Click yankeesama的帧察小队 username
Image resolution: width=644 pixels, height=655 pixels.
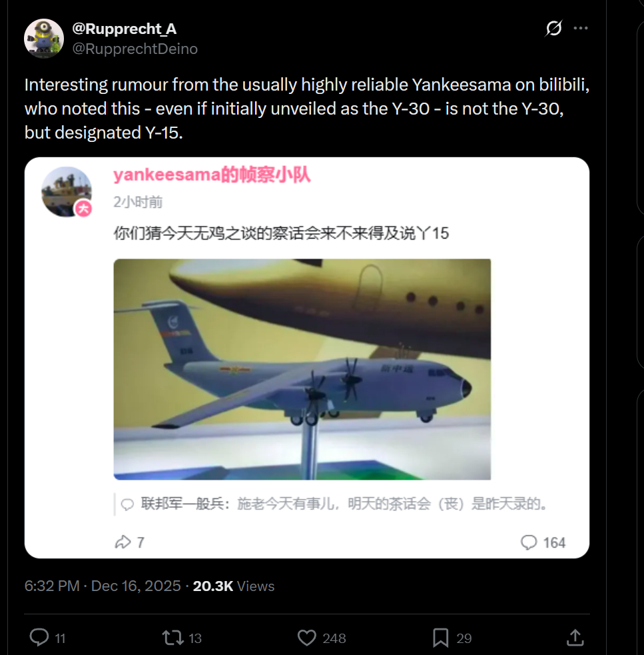[212, 174]
